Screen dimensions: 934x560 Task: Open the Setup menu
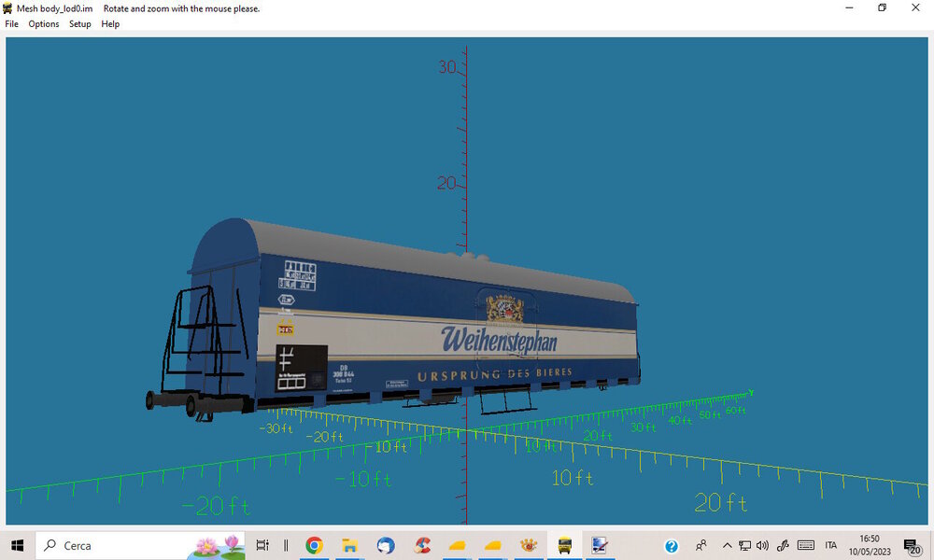[x=79, y=24]
